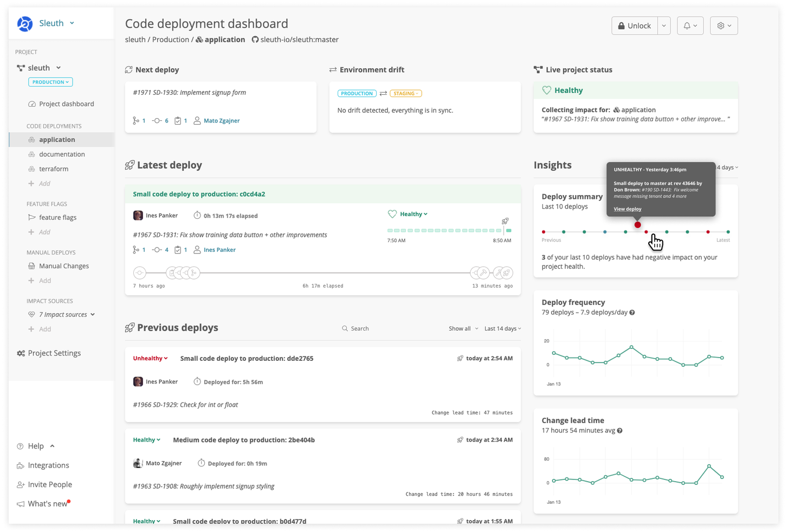788x532 pixels.
Task: Open Project Settings
Action: click(x=49, y=353)
